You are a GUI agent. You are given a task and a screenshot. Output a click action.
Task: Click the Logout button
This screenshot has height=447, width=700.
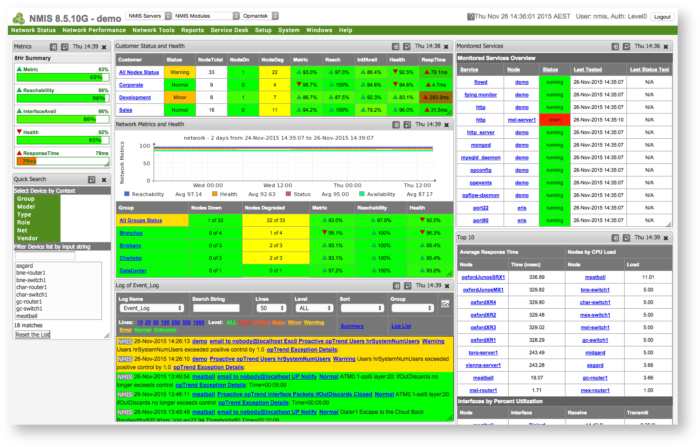662,17
